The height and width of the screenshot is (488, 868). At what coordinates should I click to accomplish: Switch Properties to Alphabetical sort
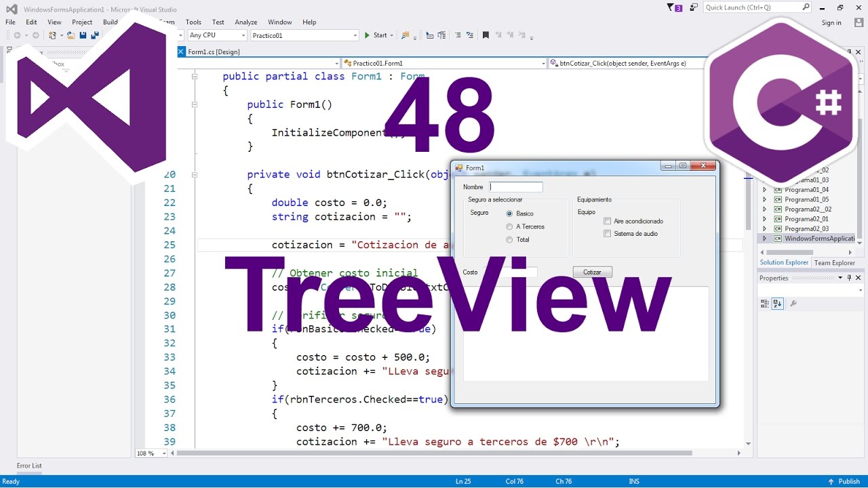pyautogui.click(x=778, y=304)
